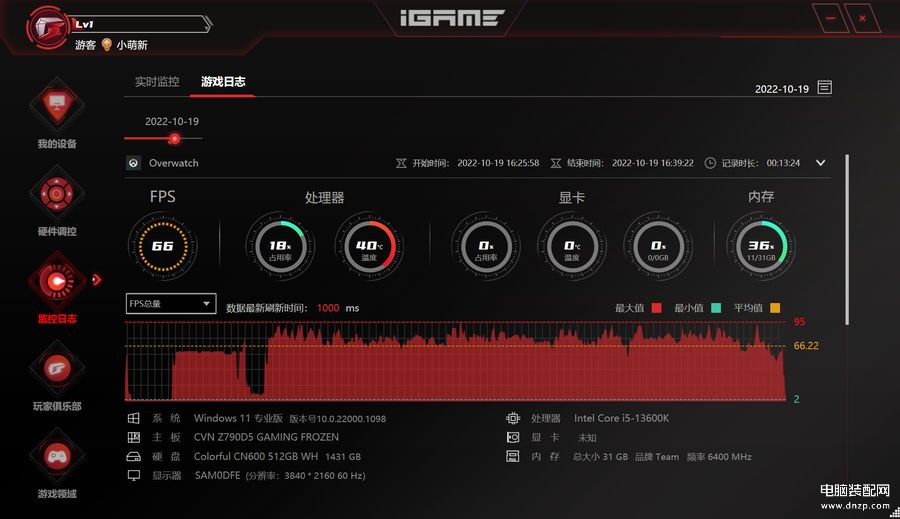Click the CPU usage 18% gauge
Image resolution: width=900 pixels, height=519 pixels.
[x=280, y=246]
